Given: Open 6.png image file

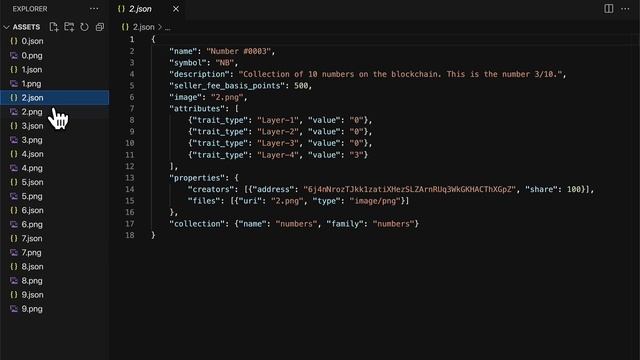Looking at the screenshot, I should pos(55,224).
